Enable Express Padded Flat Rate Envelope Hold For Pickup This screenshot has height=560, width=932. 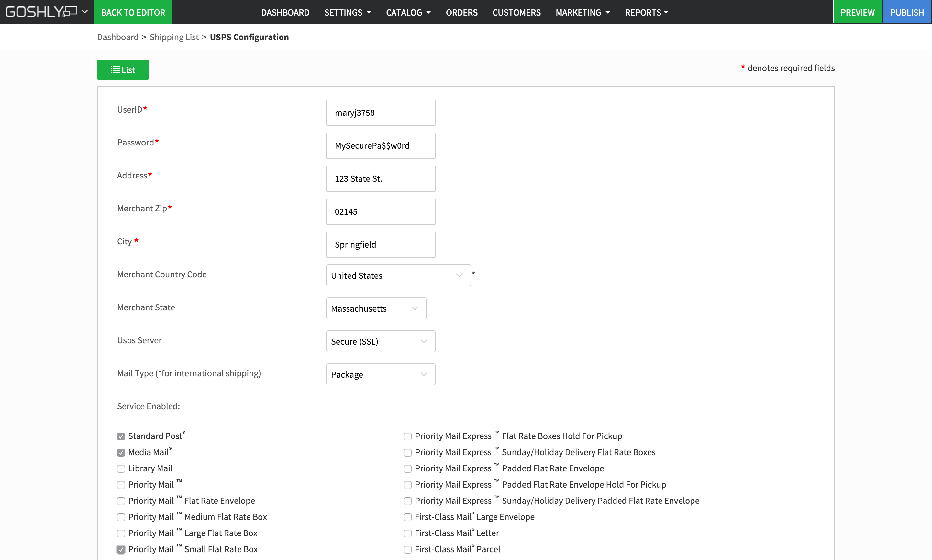tap(407, 485)
